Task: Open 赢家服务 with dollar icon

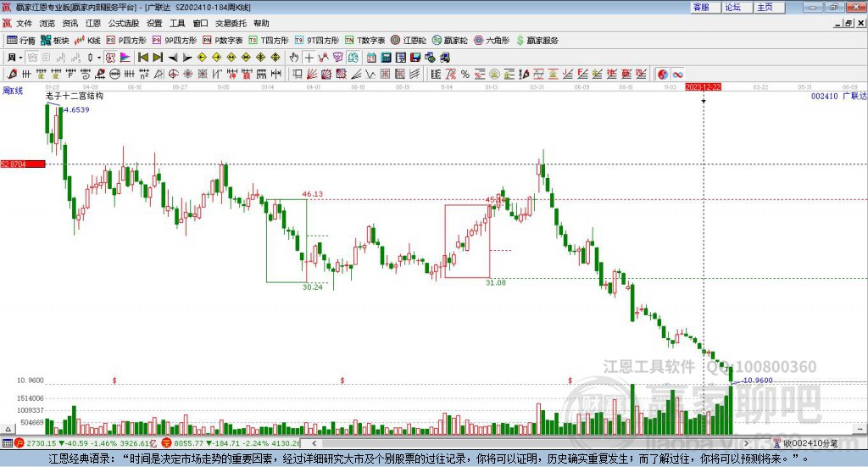Action: coord(537,41)
